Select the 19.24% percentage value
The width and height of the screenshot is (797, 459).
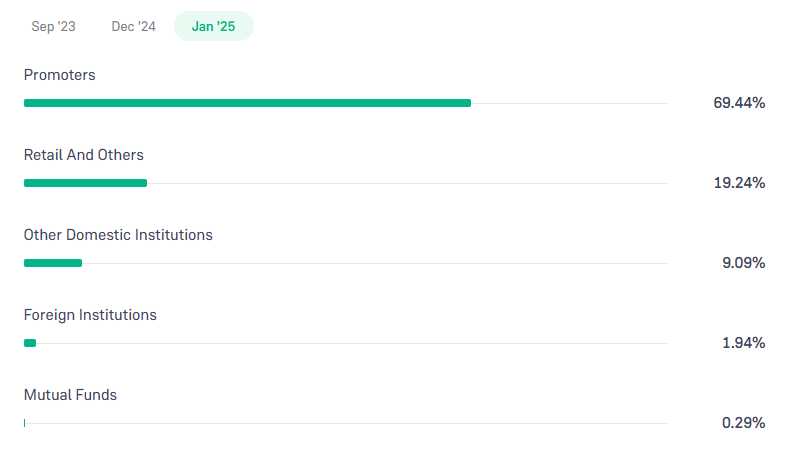pos(739,183)
